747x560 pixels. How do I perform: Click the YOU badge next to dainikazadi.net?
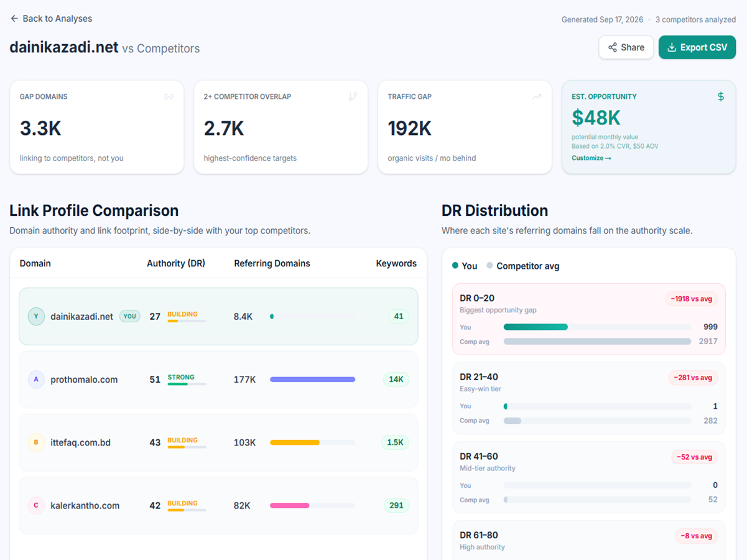pyautogui.click(x=129, y=316)
